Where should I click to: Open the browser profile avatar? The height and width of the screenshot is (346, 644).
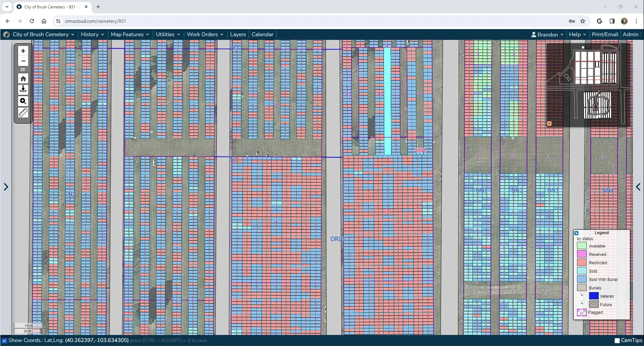[624, 21]
